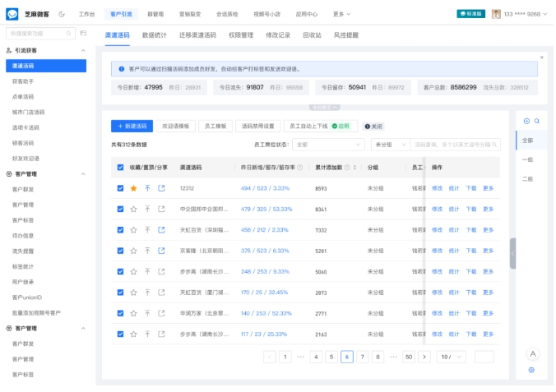Click the add group plus icon in right panel

pos(526,121)
